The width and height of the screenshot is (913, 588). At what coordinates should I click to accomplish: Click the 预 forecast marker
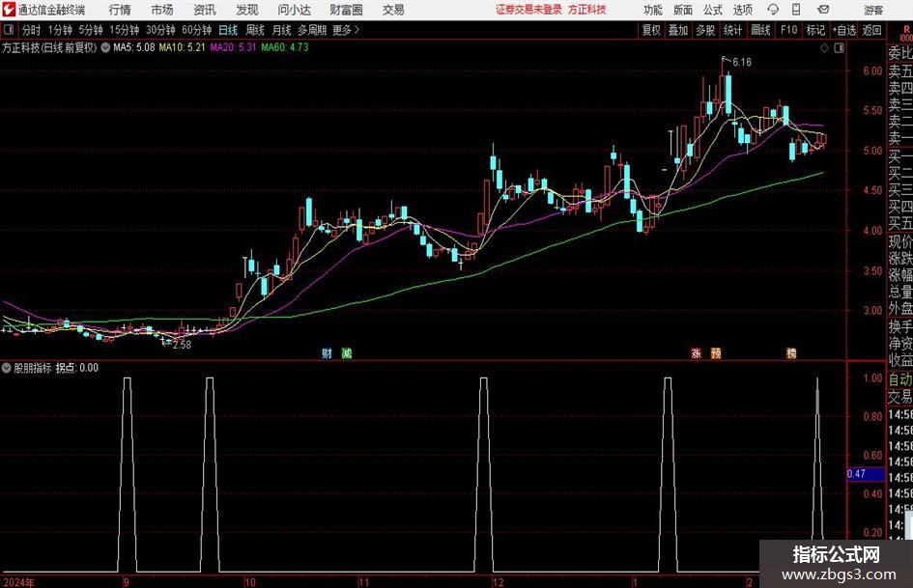coord(716,352)
